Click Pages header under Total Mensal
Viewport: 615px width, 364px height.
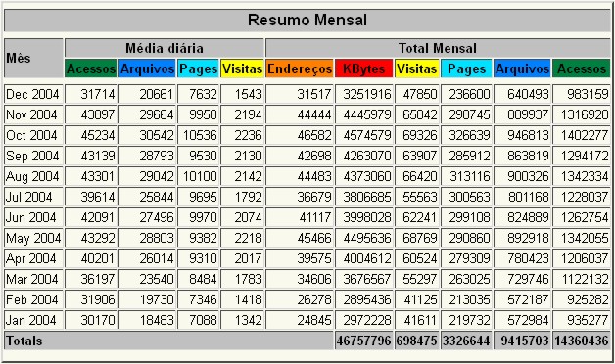[466, 68]
